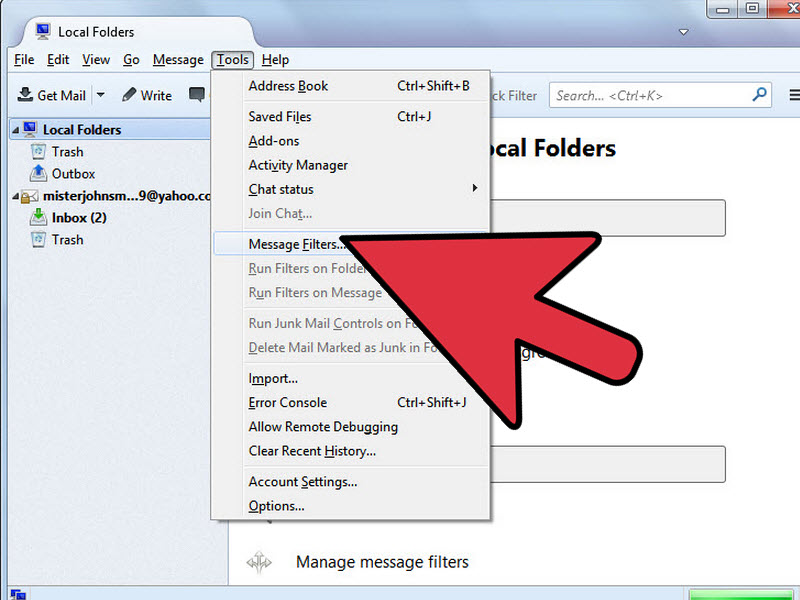Click the Chat speech bubble icon
The width and height of the screenshot is (800, 600).
tap(197, 94)
